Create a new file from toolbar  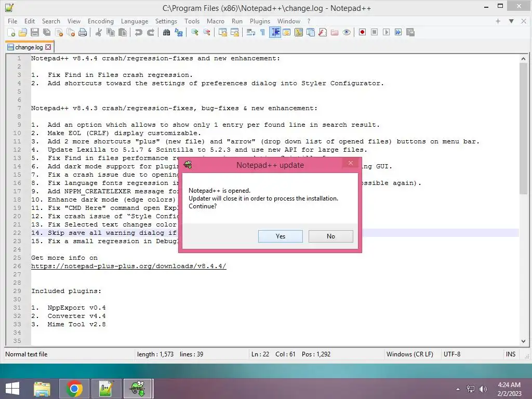(x=11, y=32)
